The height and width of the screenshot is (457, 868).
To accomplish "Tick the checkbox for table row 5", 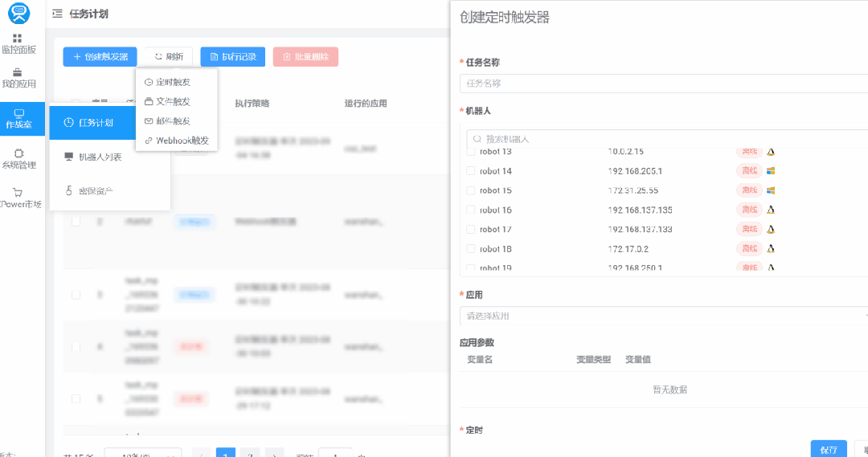I will (x=76, y=399).
